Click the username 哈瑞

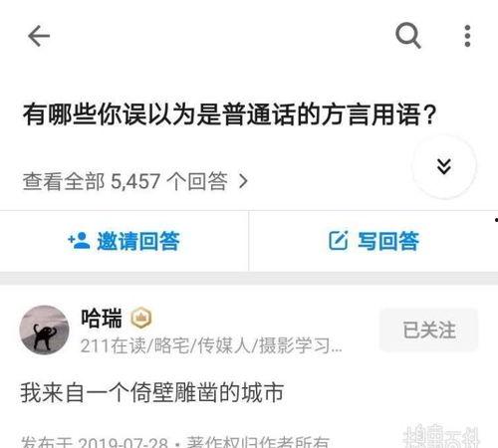click(x=102, y=318)
